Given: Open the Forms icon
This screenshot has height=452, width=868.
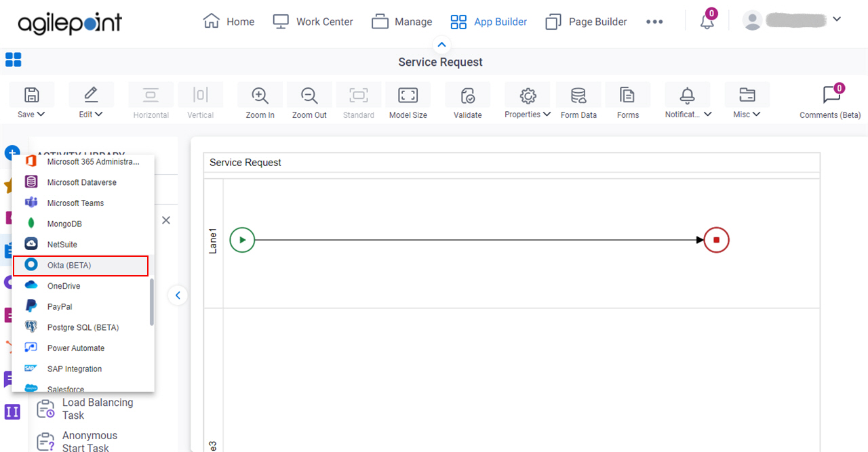Looking at the screenshot, I should click(x=628, y=95).
